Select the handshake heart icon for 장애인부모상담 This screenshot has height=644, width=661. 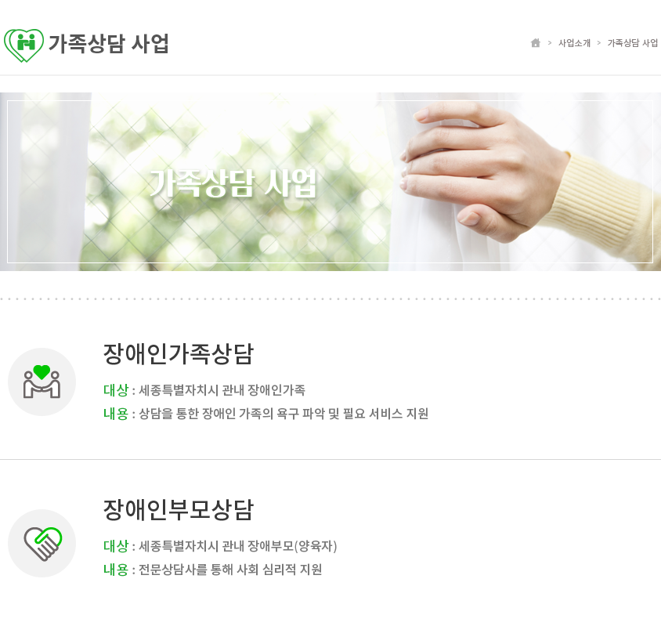pos(42,543)
